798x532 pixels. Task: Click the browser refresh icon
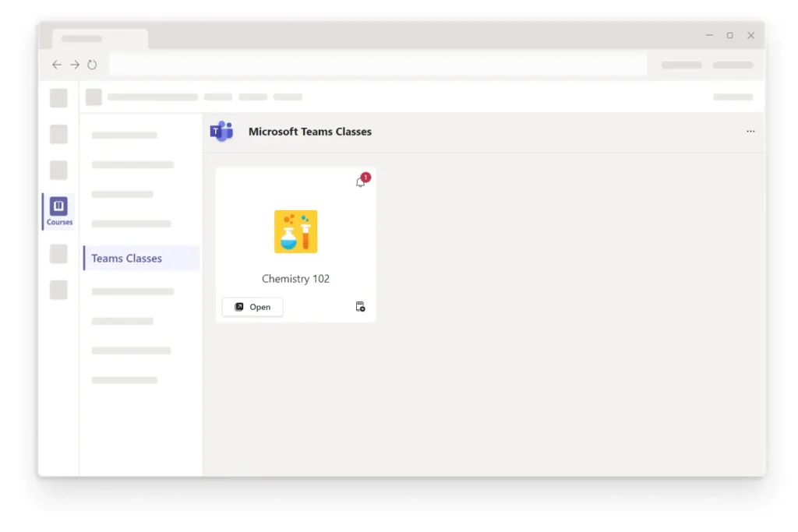coord(92,65)
